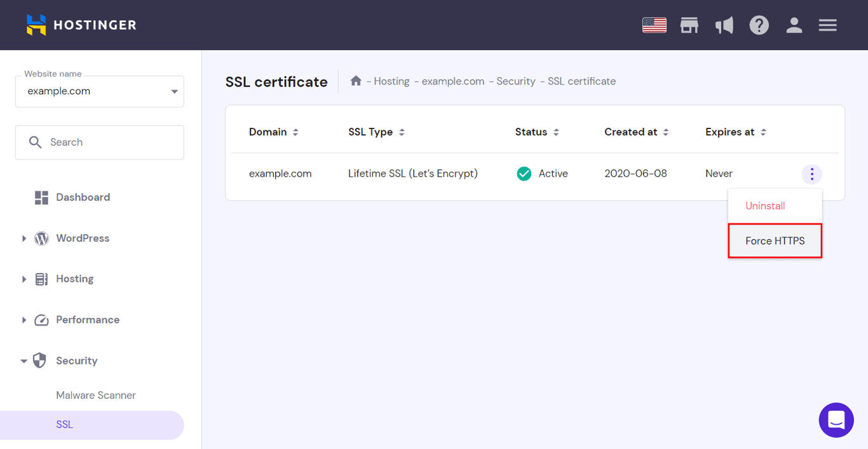Screen dimensions: 868x449
Task: Open Malware Scanner from the sidebar
Action: [x=95, y=395]
